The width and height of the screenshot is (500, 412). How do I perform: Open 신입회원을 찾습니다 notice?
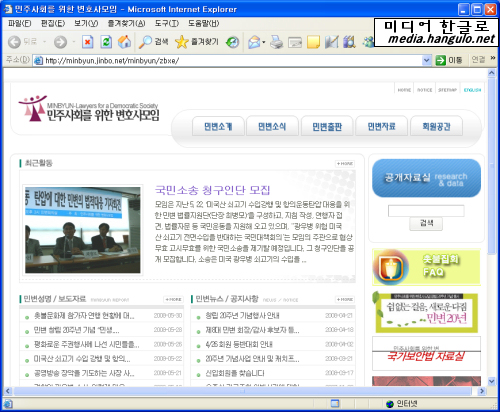(235, 373)
